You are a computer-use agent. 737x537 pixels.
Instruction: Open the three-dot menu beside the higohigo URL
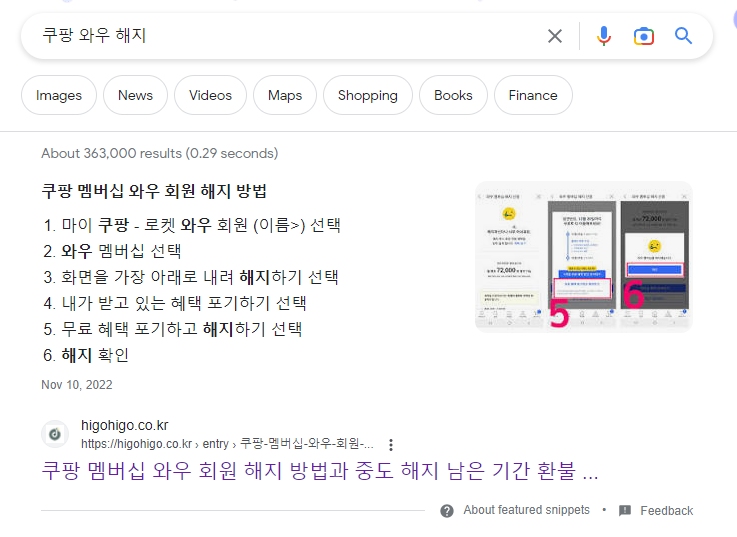(391, 444)
